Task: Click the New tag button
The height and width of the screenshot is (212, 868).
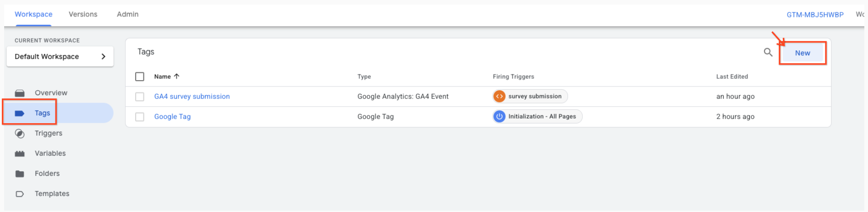Action: coord(802,53)
